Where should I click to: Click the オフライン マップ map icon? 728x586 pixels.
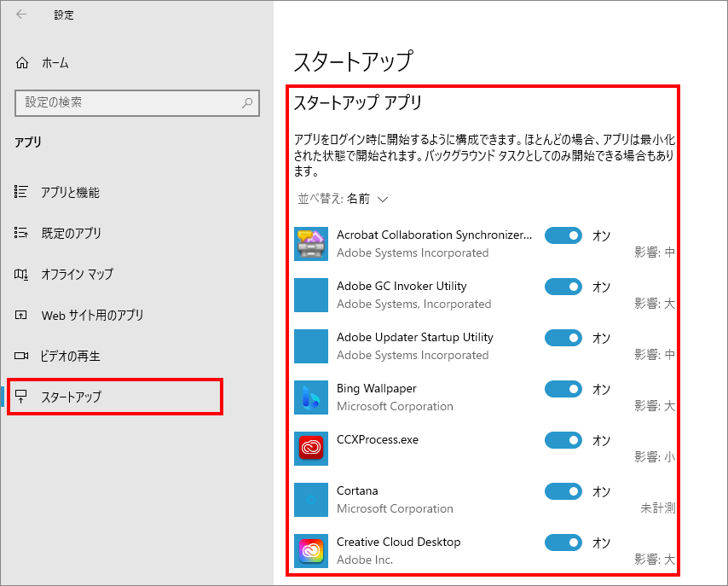click(x=21, y=274)
